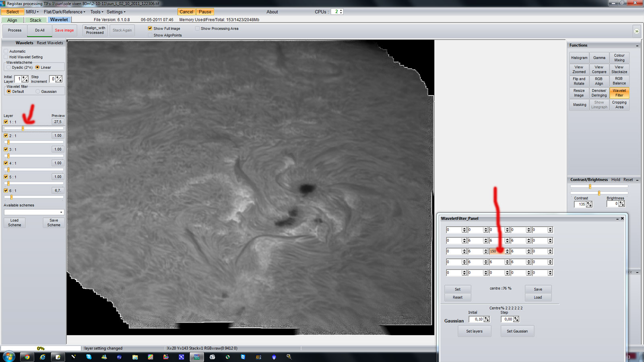Click the Brightness value stepper
Viewport: 644px width, 362px height.
click(622, 204)
